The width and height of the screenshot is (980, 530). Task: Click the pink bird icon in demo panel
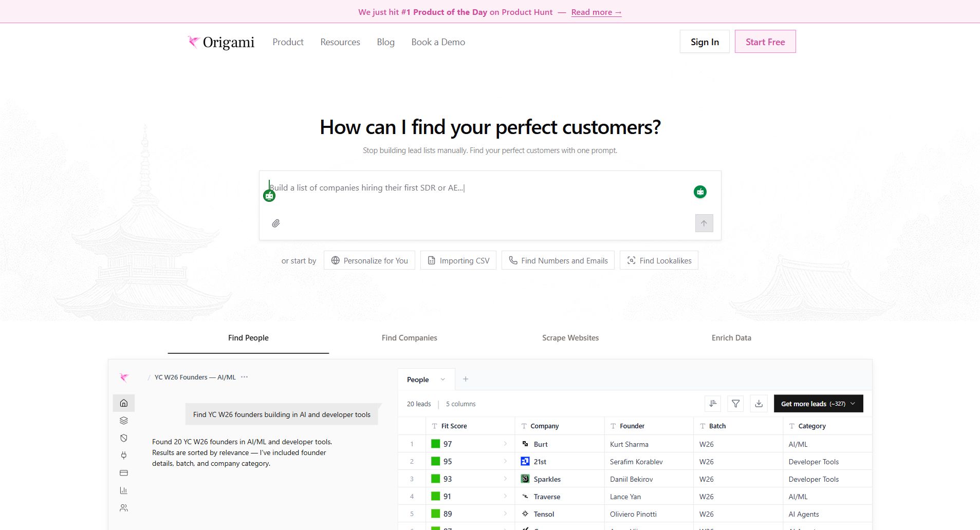[x=124, y=377]
